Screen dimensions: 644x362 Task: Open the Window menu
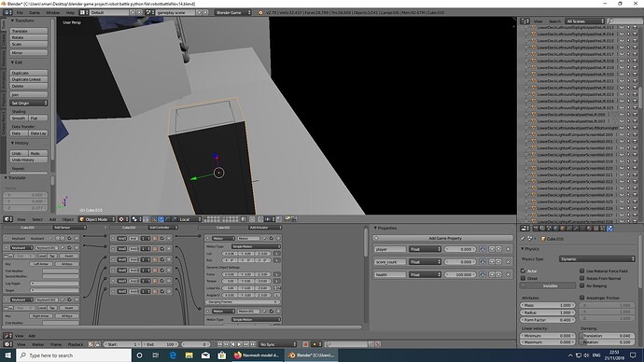pos(52,13)
